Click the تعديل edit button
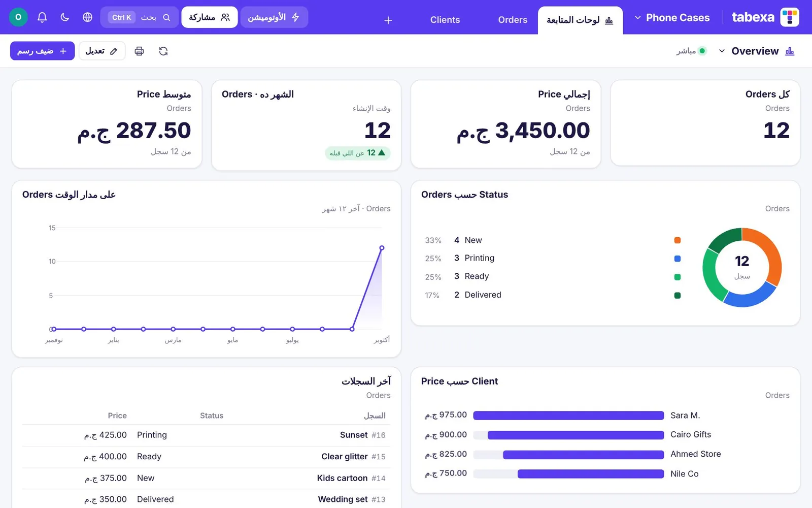 [x=102, y=51]
